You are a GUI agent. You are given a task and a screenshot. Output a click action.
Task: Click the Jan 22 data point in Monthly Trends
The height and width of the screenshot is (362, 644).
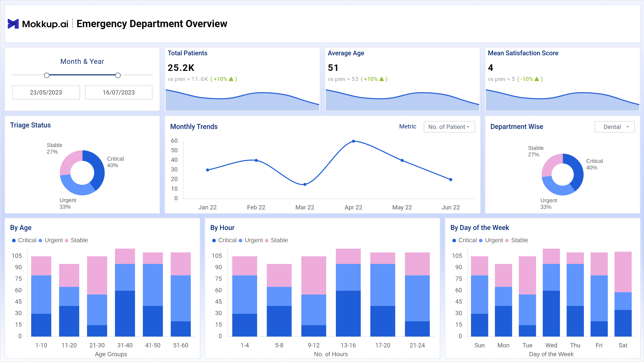(x=208, y=170)
